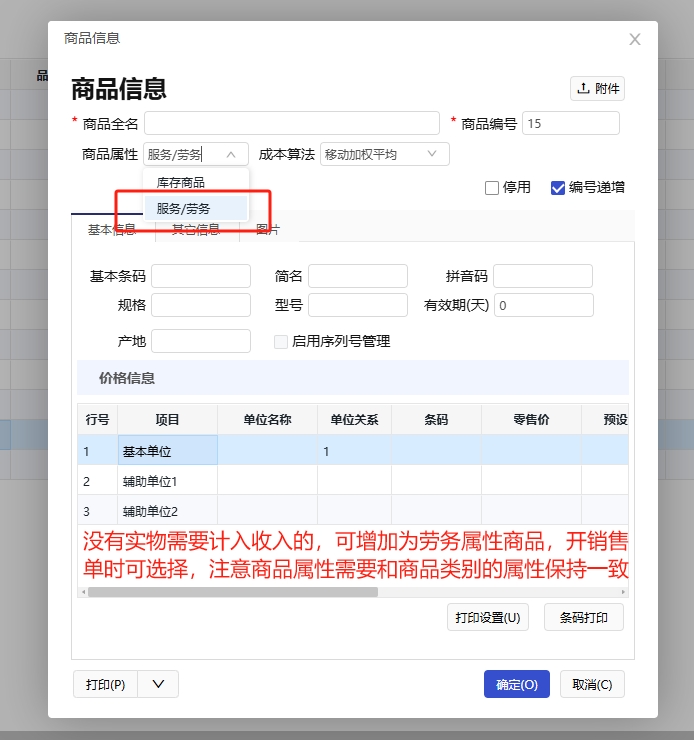Click the 规格 input field
Image resolution: width=694 pixels, height=740 pixels.
(x=201, y=305)
